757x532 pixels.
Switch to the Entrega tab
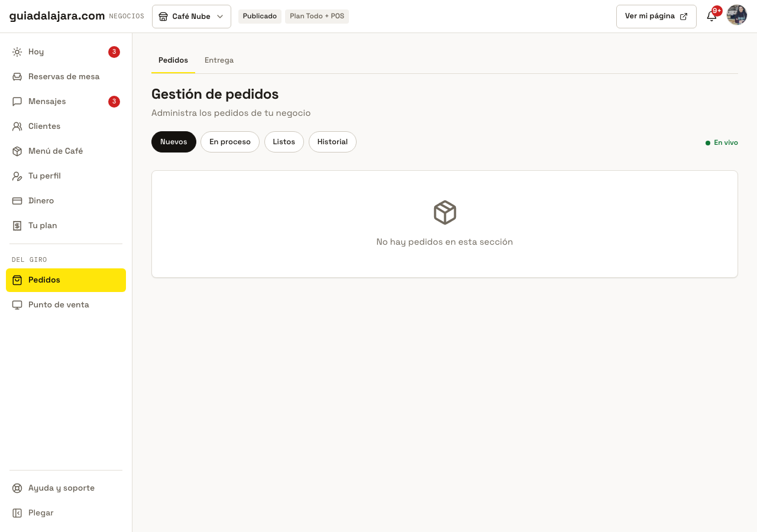point(219,60)
